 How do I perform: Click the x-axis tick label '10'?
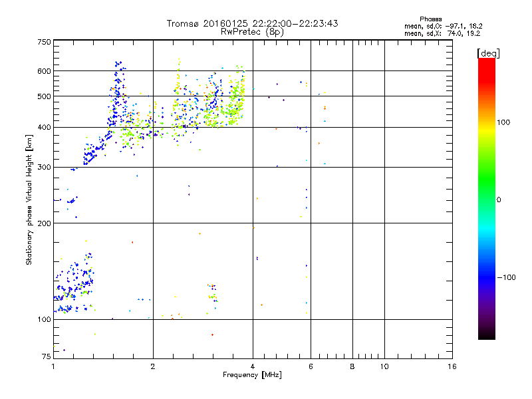384,366
